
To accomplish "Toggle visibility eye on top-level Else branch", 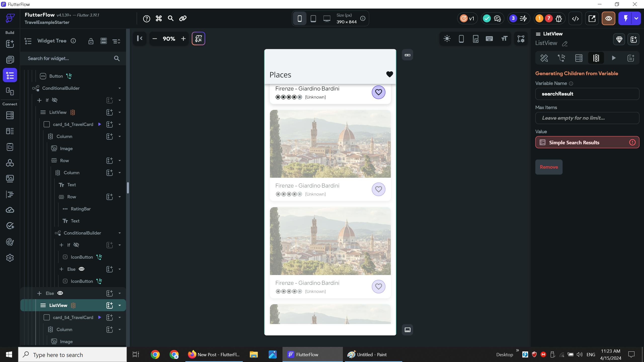I will [60, 293].
